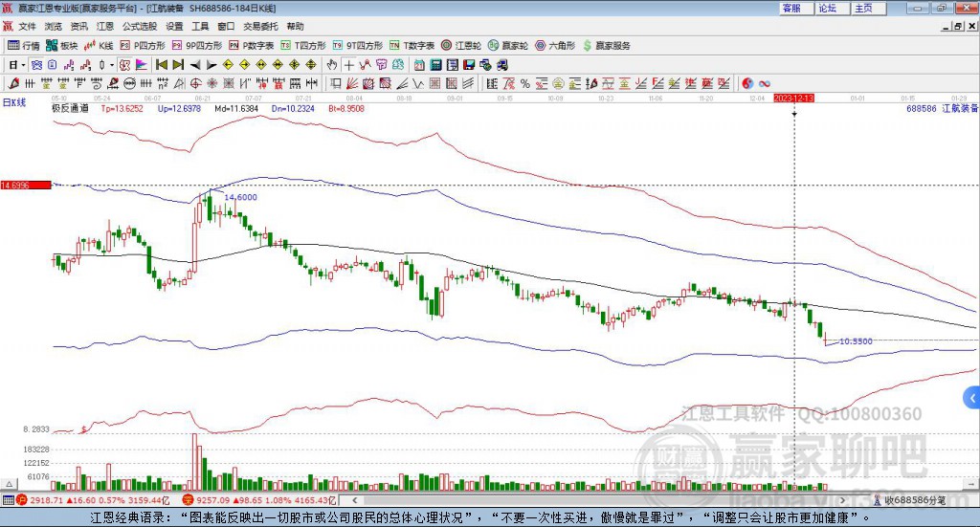
Task: Open the T四方形 time square tool
Action: (x=303, y=46)
